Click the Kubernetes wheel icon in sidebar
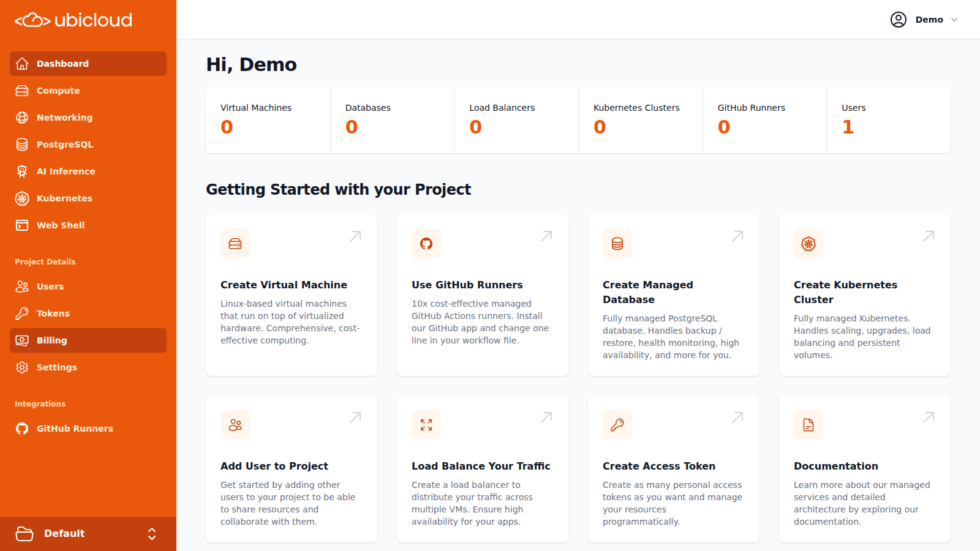The height and width of the screenshot is (551, 980). tap(22, 198)
